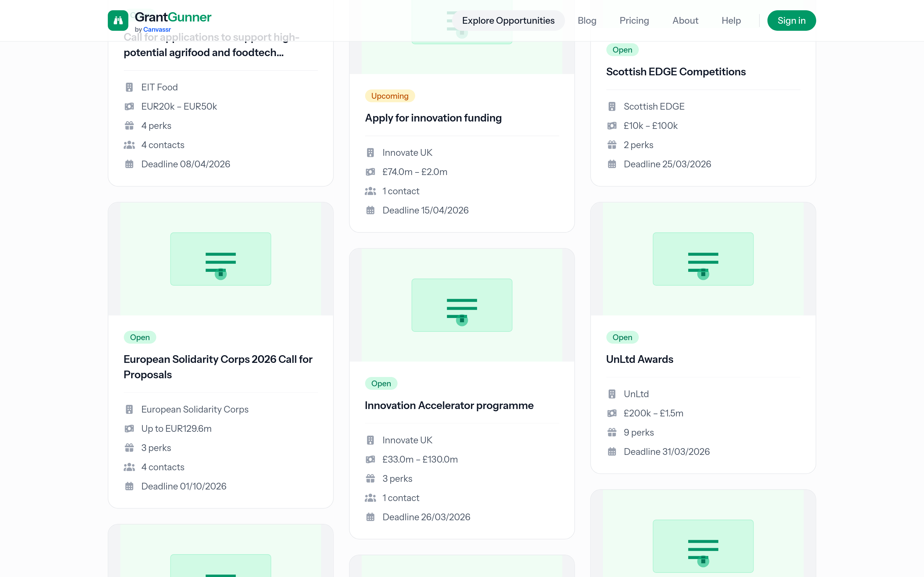Click the GrantGunner binoculars logo icon
Image resolution: width=924 pixels, height=577 pixels.
click(x=118, y=21)
